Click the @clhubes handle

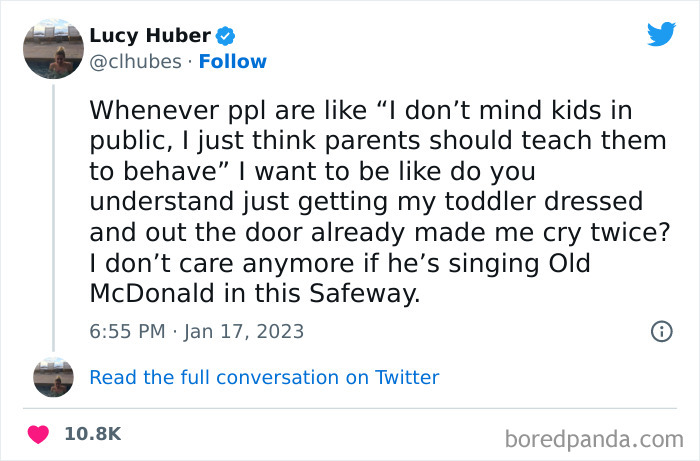[x=137, y=61]
